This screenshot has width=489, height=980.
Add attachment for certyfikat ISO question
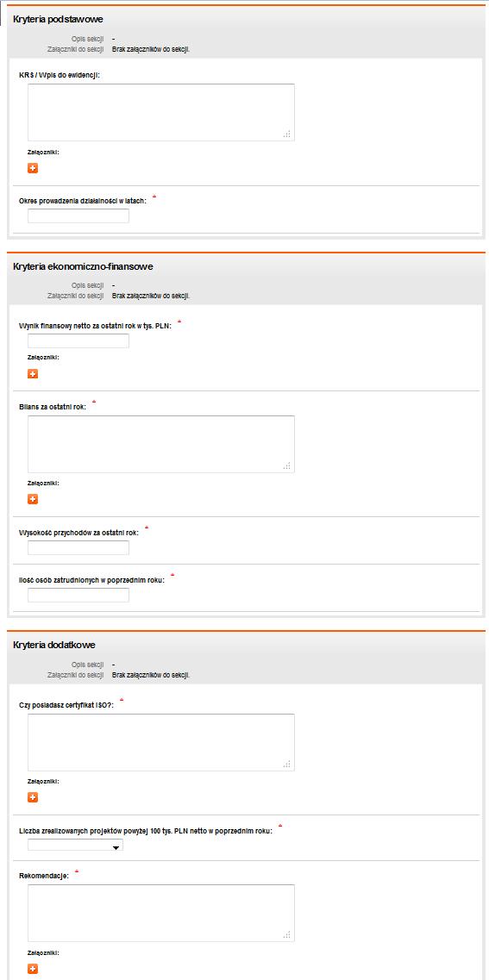[x=33, y=797]
